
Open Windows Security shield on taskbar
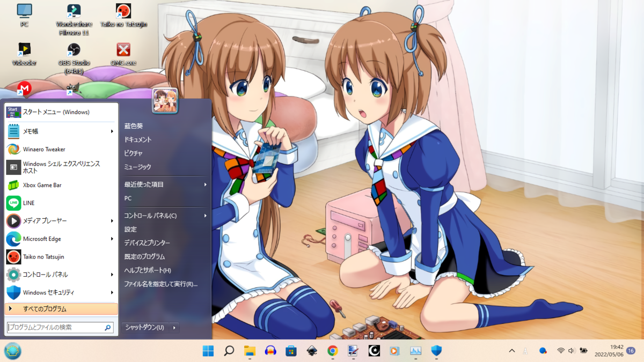point(436,351)
